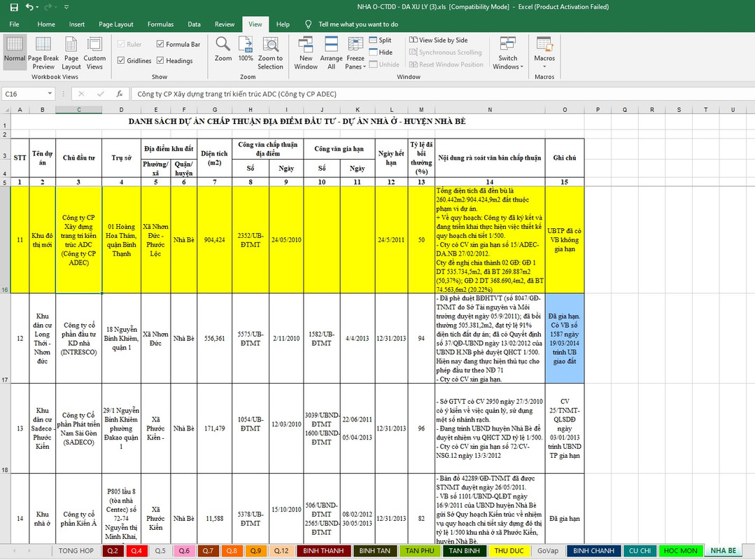Open the Zoom dialog

coord(223,49)
